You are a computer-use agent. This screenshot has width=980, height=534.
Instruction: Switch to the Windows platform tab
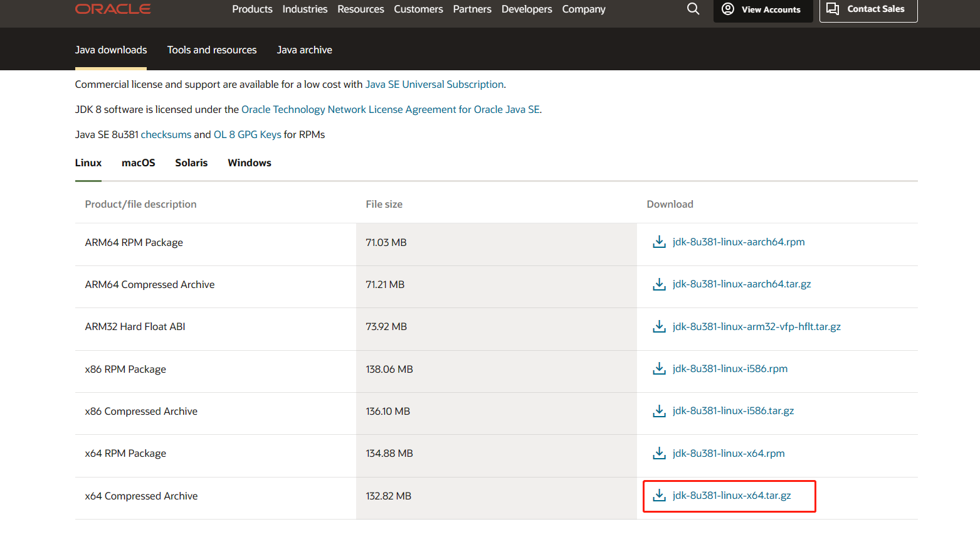250,163
